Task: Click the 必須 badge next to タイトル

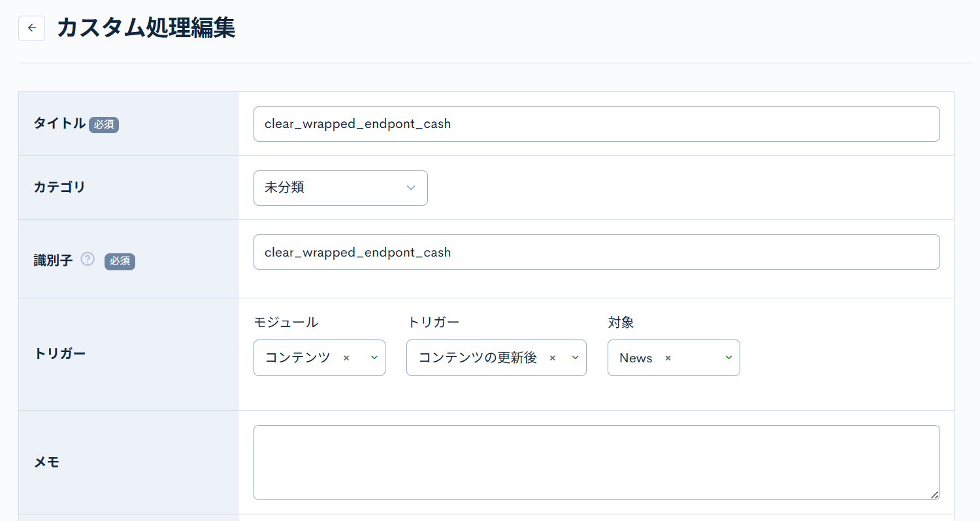Action: [104, 123]
